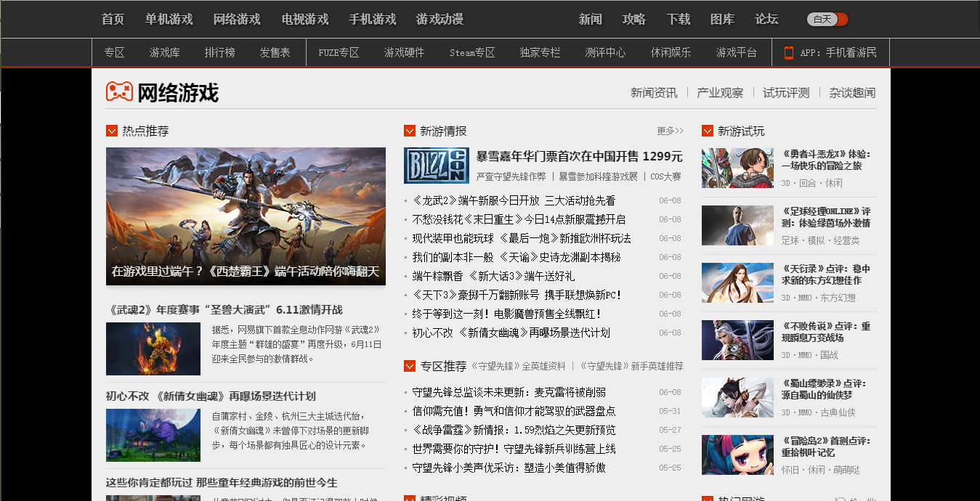Click the phone icon beside APP:手机看游民
Viewport: 980px width, 501px height.
pos(788,52)
